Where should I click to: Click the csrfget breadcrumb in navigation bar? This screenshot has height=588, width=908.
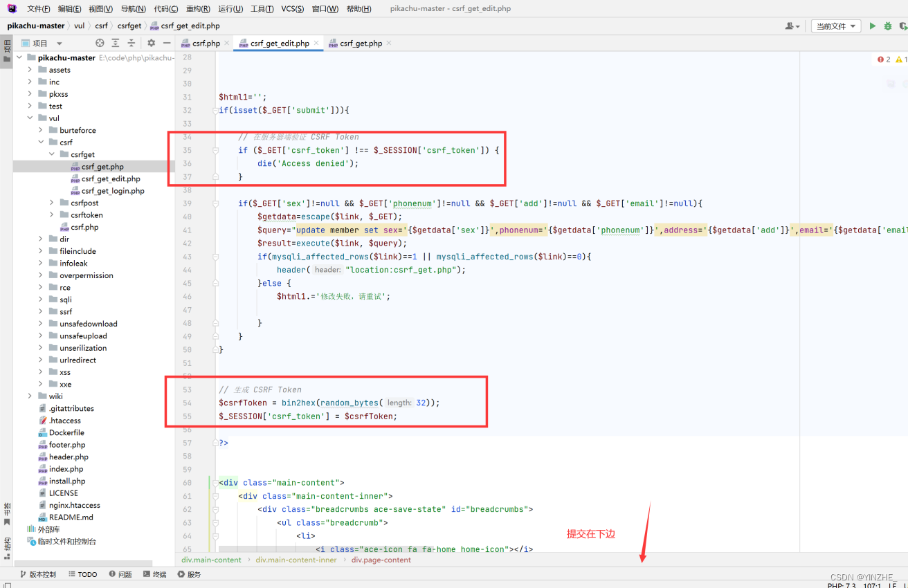[129, 26]
